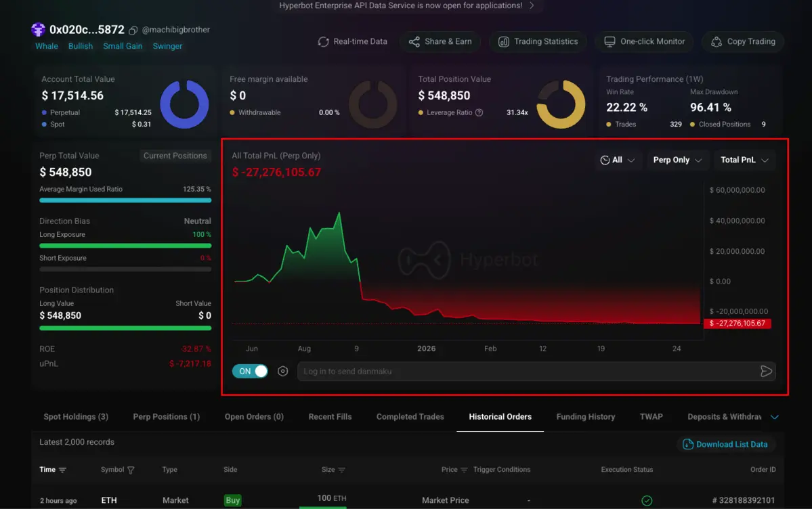The width and height of the screenshot is (812, 509).
Task: Click the copy address icon next to 0x020c...5872
Action: (x=133, y=30)
